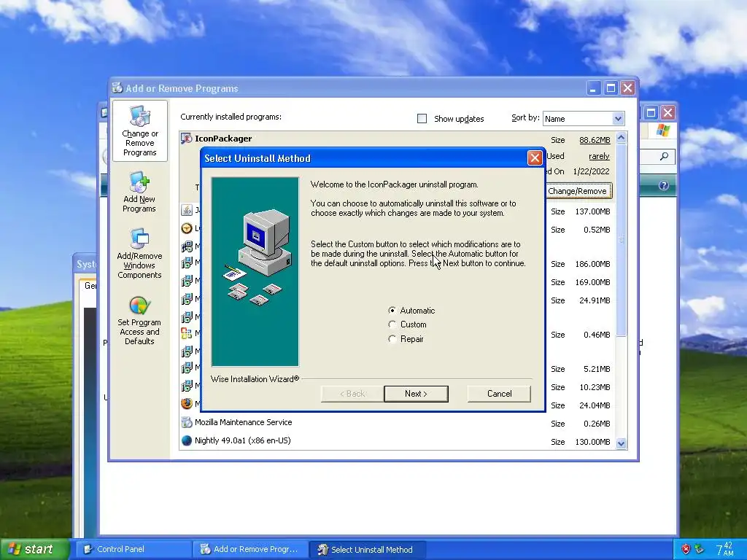747x560 pixels.
Task: Click the Add or Remove Programs title icon
Action: point(117,87)
